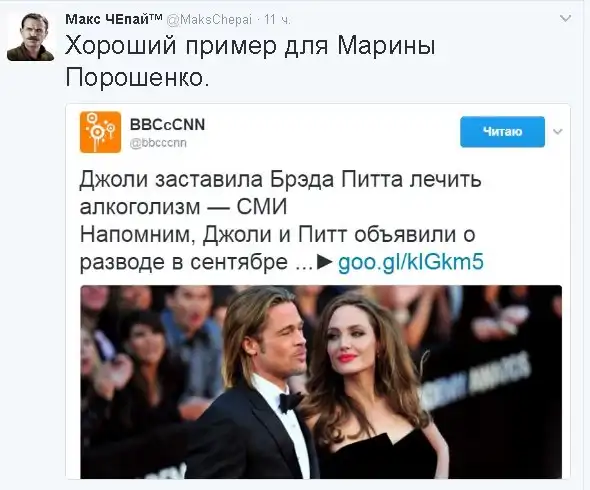
Task: Toggle following with the Читаю button
Action: point(502,132)
